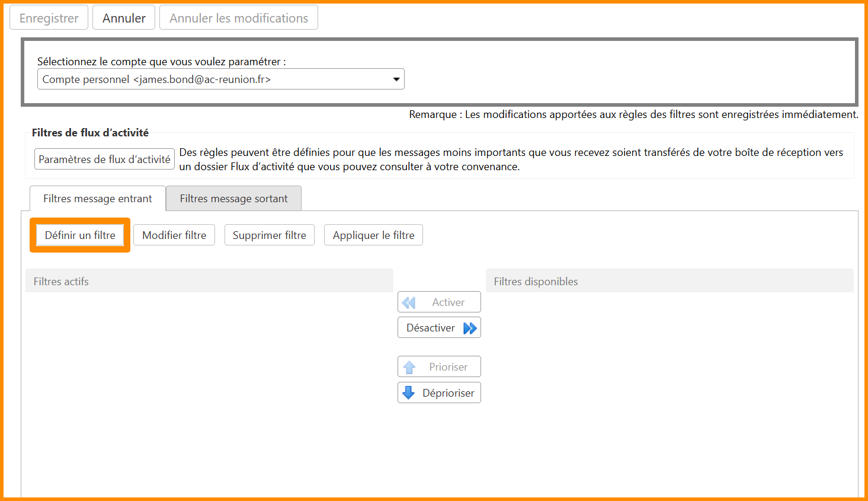This screenshot has width=868, height=501.
Task: Open Paramètres de flux d'activité
Action: click(104, 159)
